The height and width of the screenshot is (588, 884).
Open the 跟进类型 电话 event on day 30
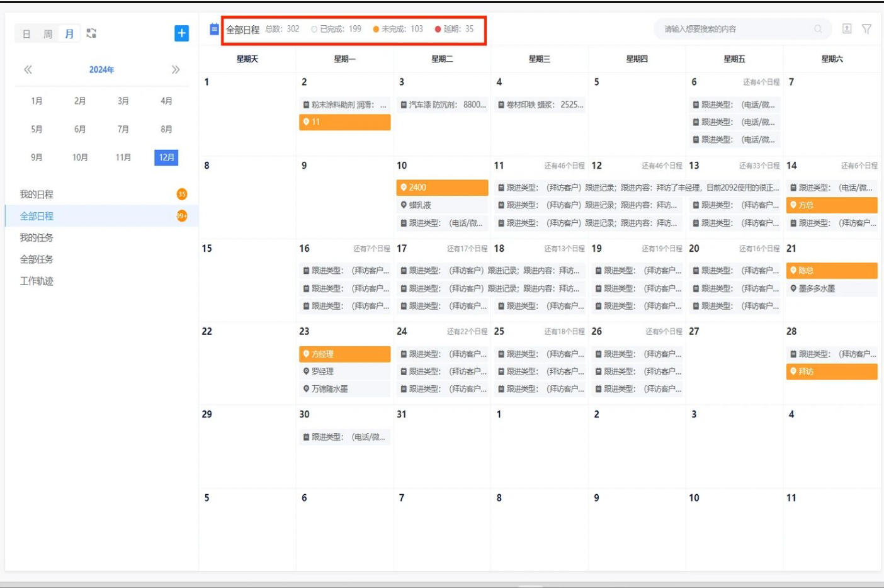(345, 437)
